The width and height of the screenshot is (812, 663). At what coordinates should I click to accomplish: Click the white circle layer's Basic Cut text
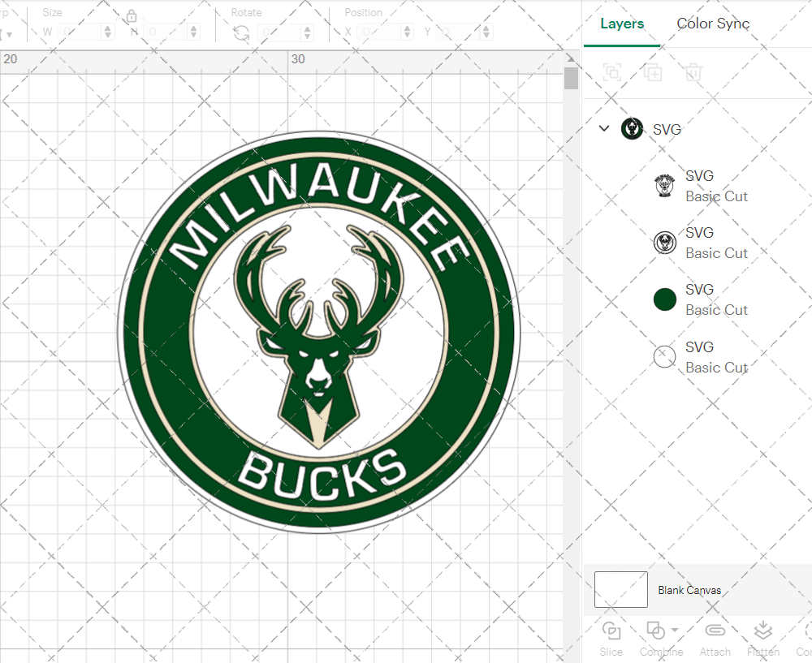pyautogui.click(x=717, y=368)
